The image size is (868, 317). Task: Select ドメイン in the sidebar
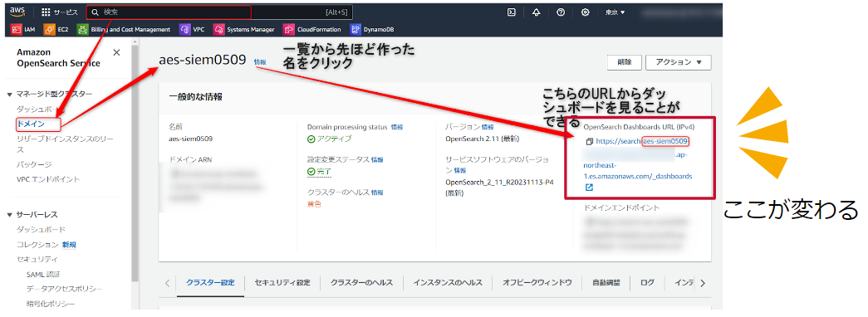tap(31, 124)
